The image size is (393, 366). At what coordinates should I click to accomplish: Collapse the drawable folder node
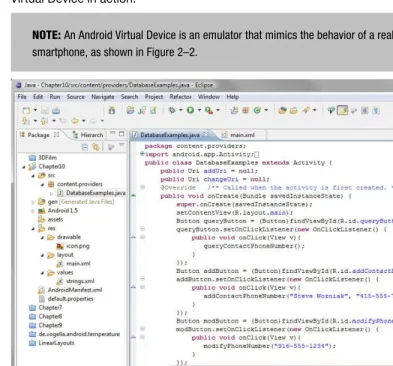coord(42,237)
